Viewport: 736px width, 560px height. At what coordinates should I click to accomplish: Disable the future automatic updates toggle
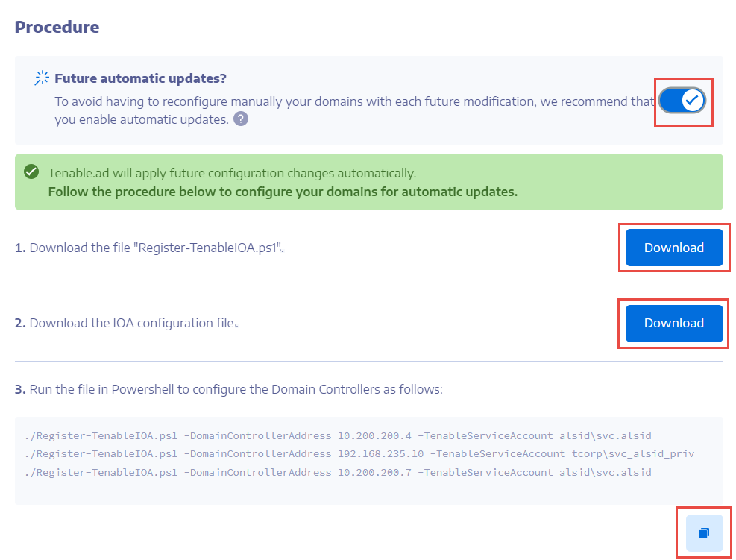coord(683,101)
